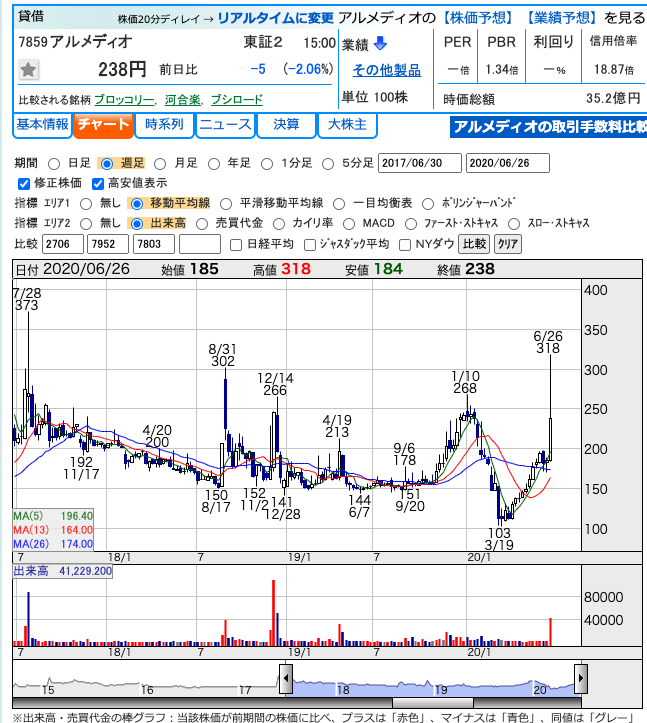Select the スロー・ストキャス radio option
The width and height of the screenshot is (647, 723).
coord(514,224)
